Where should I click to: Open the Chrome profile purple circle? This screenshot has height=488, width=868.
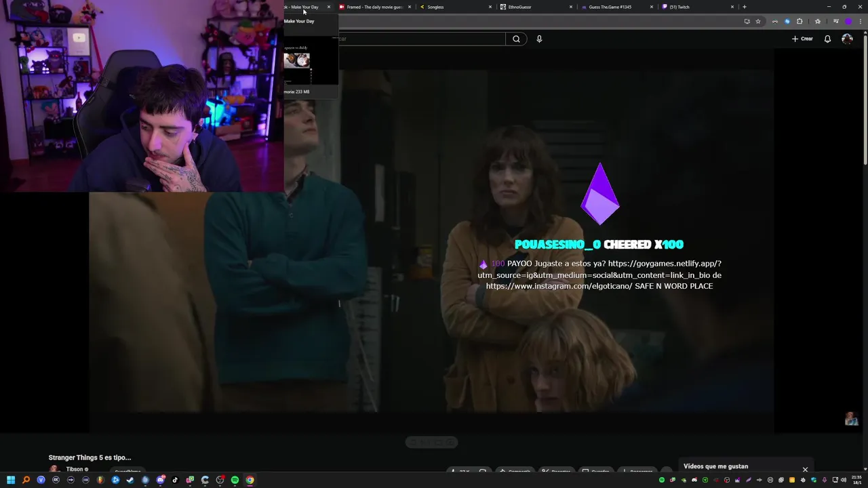pyautogui.click(x=848, y=21)
